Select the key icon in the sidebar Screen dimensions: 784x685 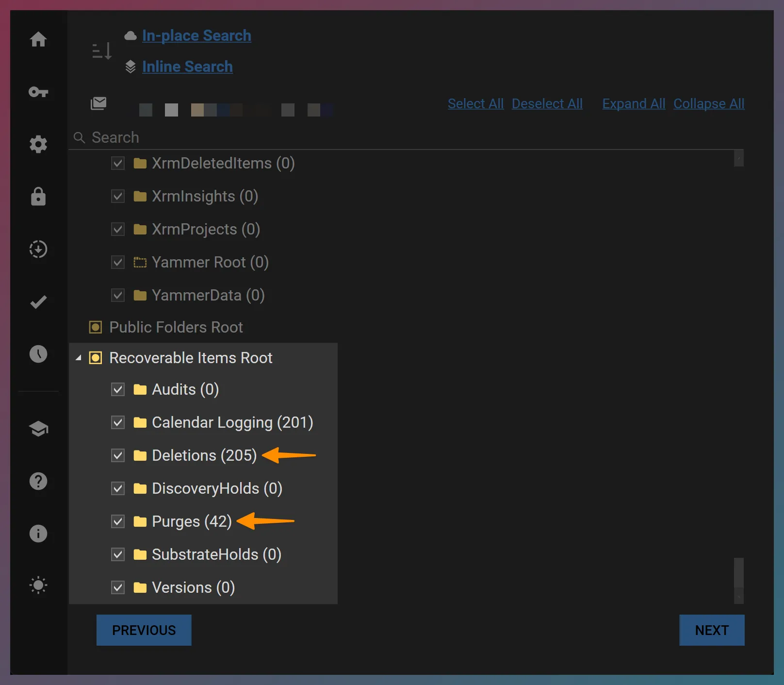click(x=38, y=92)
